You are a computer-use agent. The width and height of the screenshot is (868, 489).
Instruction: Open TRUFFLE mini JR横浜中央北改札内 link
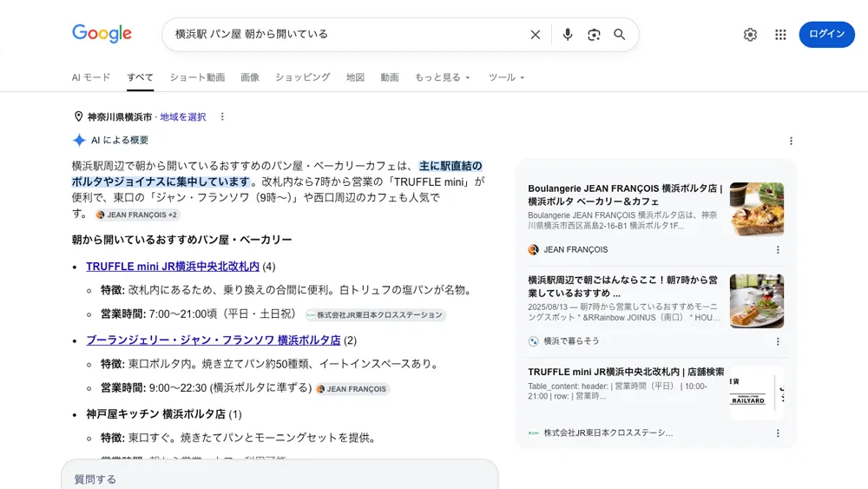tap(173, 267)
